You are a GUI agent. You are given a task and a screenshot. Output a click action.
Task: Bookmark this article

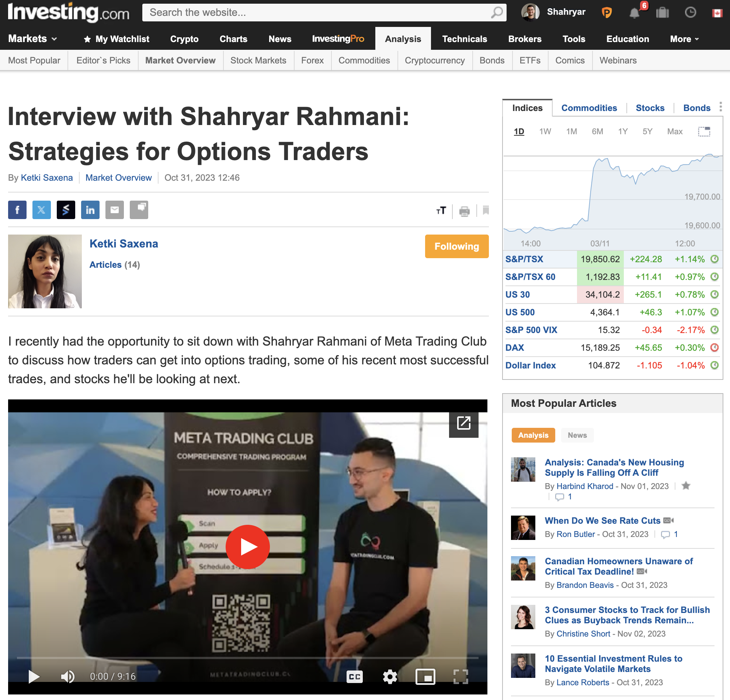click(486, 211)
